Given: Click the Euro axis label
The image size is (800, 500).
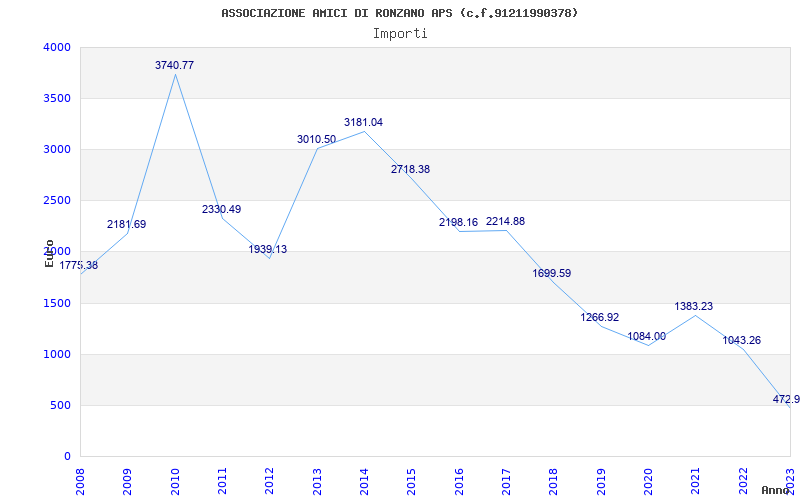Looking at the screenshot, I should [49, 254].
